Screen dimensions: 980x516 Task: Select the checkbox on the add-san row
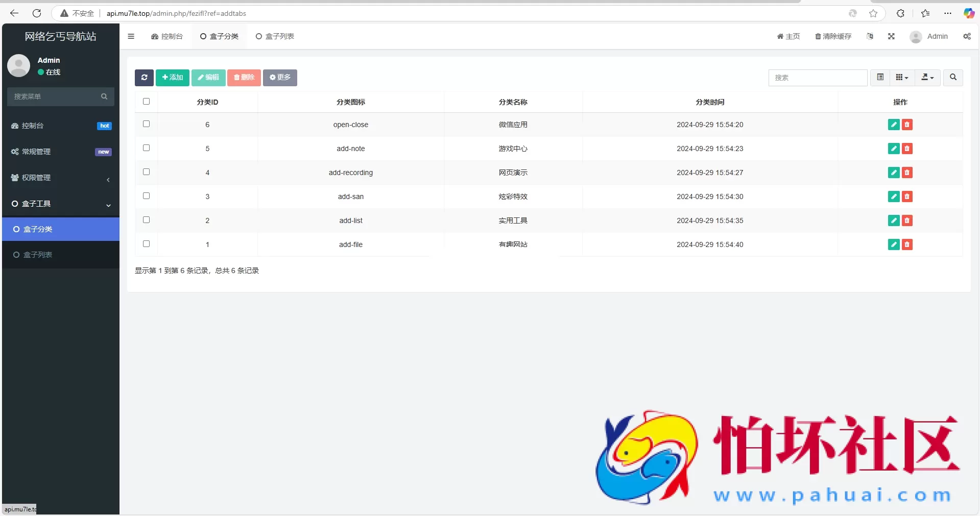point(146,196)
